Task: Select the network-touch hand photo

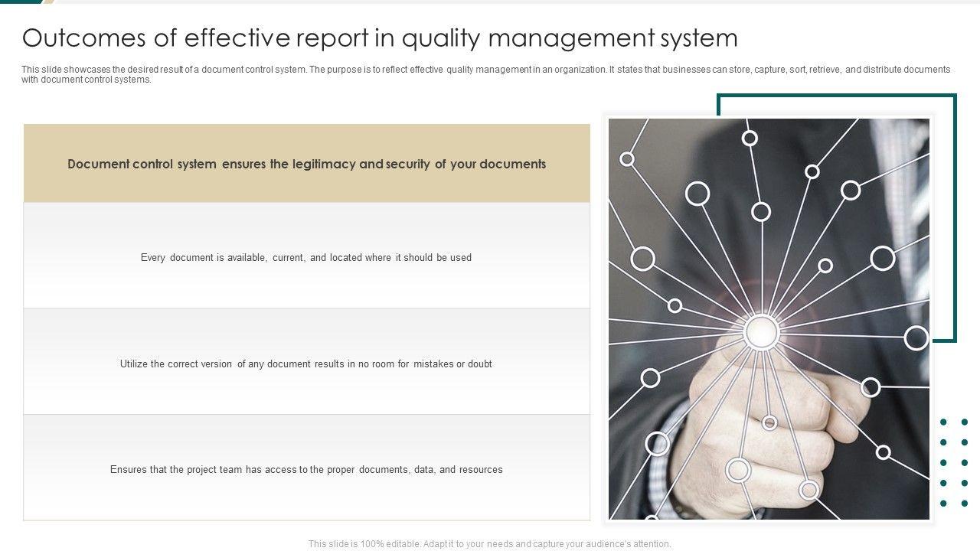Action: [x=769, y=319]
